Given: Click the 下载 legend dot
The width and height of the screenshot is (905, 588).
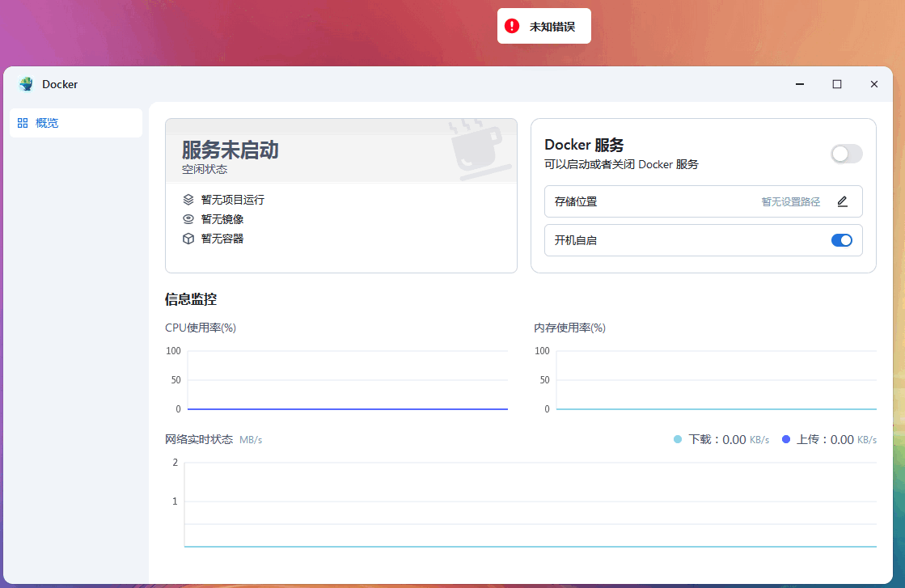Looking at the screenshot, I should 678,440.
